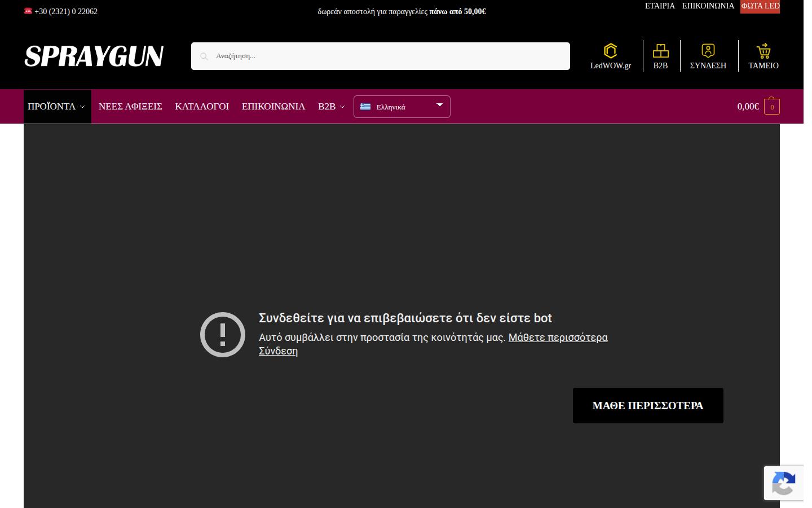
Task: Click the 0,00€ cart total
Action: (x=748, y=106)
